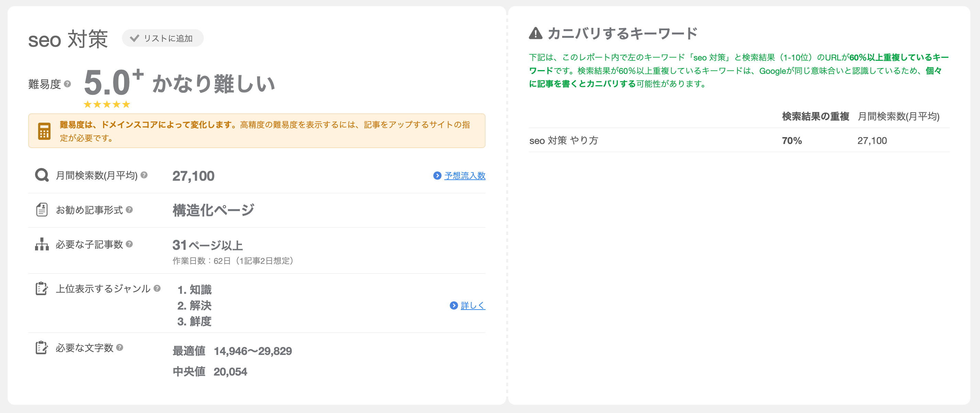The height and width of the screenshot is (413, 980).
Task: Click the blue arrow icon before 予想流入数
Action: [x=437, y=175]
